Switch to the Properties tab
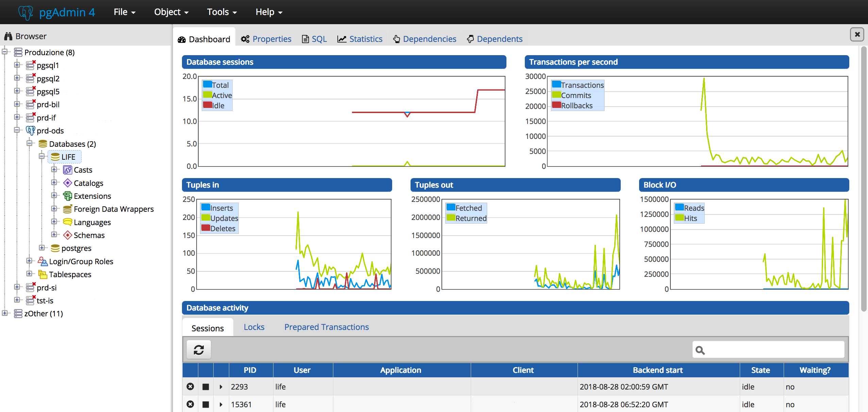Screen dimensions: 868x412 pos(266,39)
